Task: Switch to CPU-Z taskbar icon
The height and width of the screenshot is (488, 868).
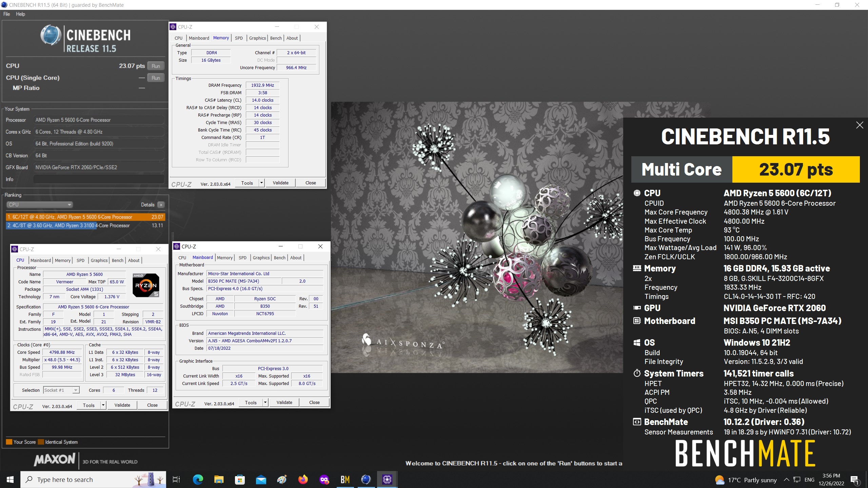Action: click(x=387, y=480)
